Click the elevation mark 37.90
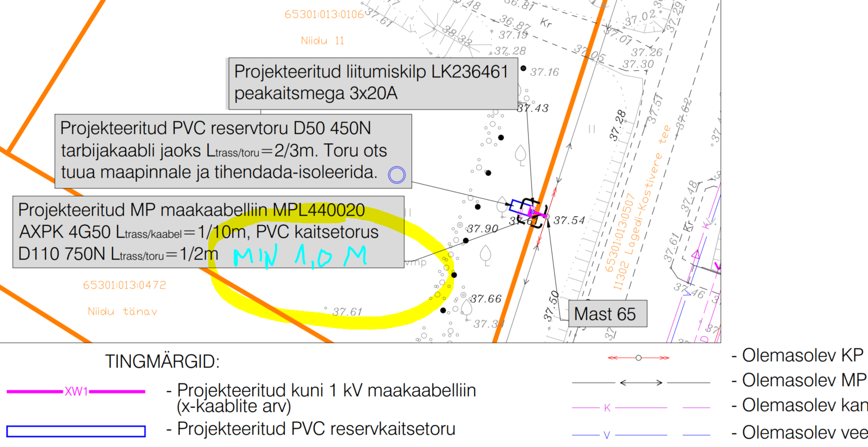This screenshot has height=447, width=868. 482,229
